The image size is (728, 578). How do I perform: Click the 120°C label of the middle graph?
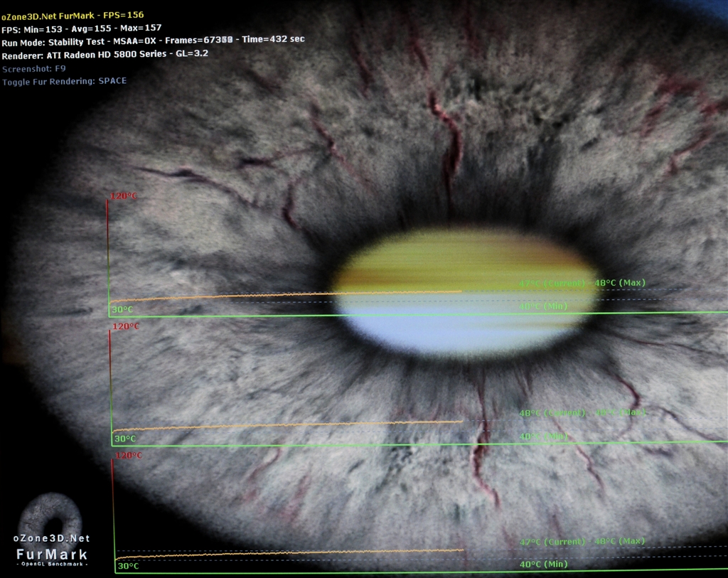click(126, 326)
